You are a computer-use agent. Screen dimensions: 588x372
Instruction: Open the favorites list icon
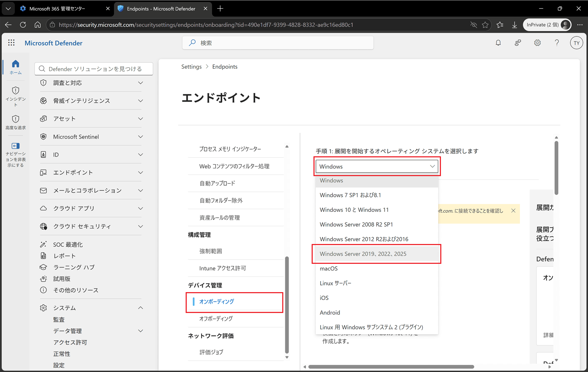coord(500,25)
